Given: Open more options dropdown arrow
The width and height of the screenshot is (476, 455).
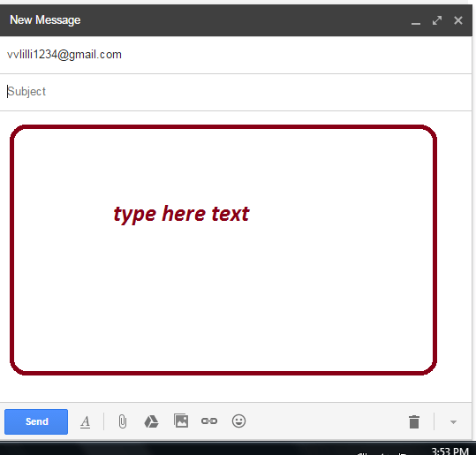Looking at the screenshot, I should point(453,422).
